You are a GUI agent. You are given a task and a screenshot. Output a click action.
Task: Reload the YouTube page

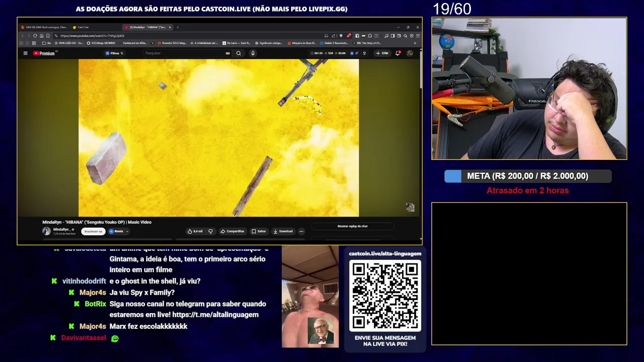pyautogui.click(x=35, y=36)
